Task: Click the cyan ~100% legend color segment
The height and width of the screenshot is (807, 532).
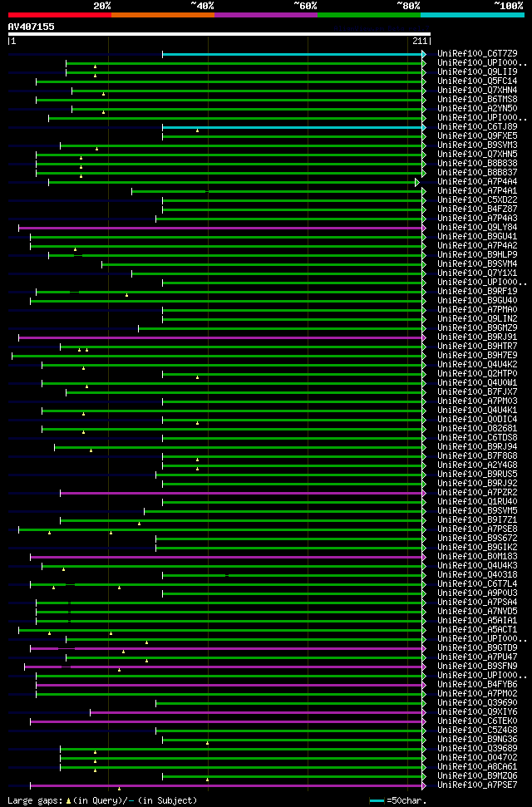Action: coord(472,15)
